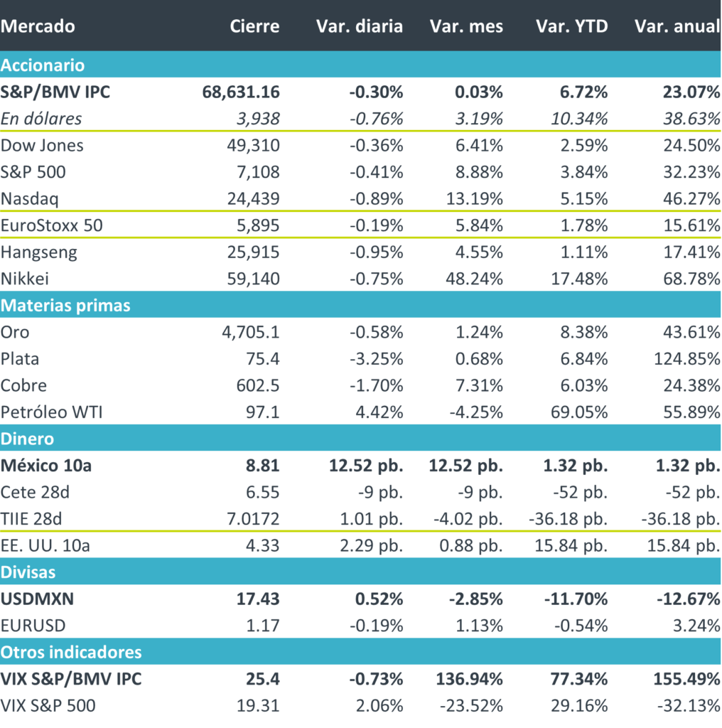
Task: Click the Var. diaria column header
Action: coord(359,26)
